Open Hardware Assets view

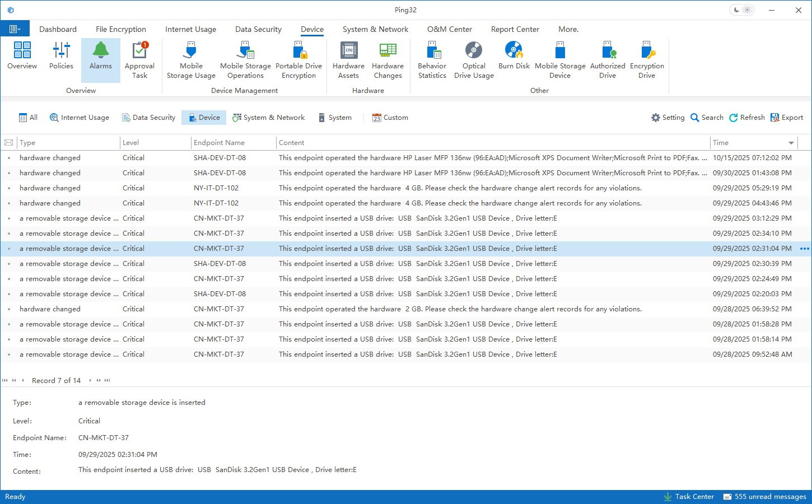point(348,60)
